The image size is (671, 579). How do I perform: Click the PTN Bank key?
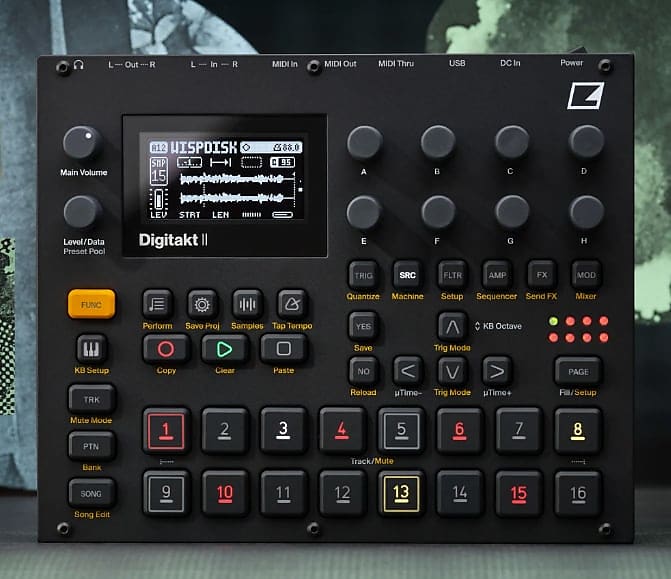(x=91, y=446)
